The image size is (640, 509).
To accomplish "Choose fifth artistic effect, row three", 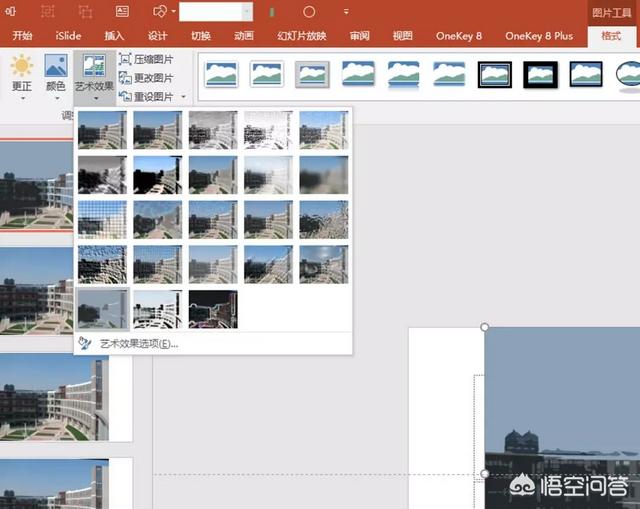I will point(324,220).
